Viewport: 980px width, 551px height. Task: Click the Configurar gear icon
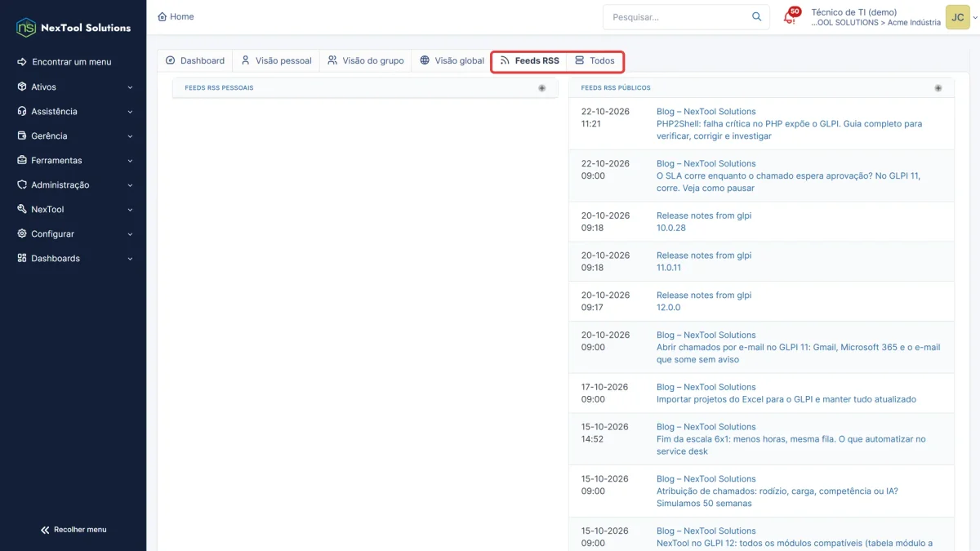click(x=22, y=233)
